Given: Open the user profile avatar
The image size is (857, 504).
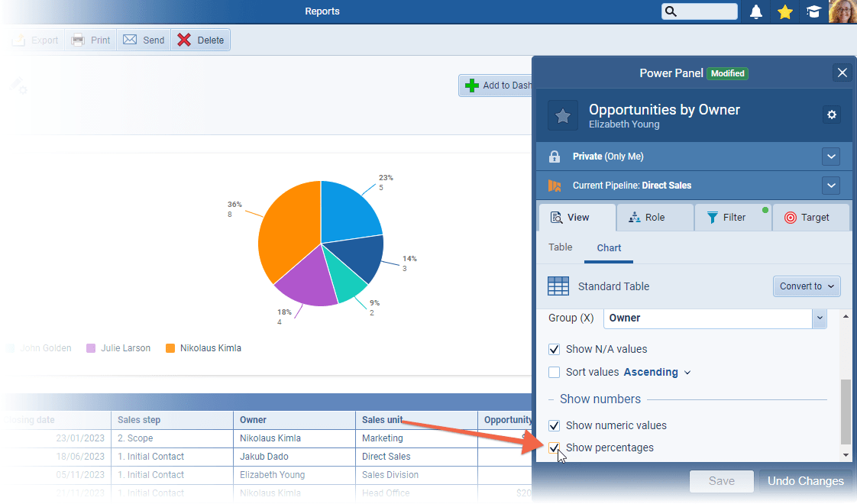Looking at the screenshot, I should tap(842, 11).
